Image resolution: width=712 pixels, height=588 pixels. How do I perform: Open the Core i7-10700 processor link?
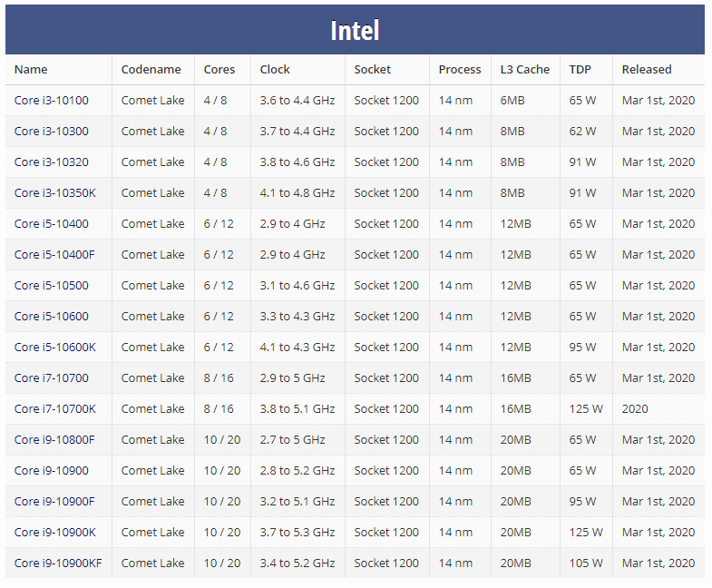[52, 378]
